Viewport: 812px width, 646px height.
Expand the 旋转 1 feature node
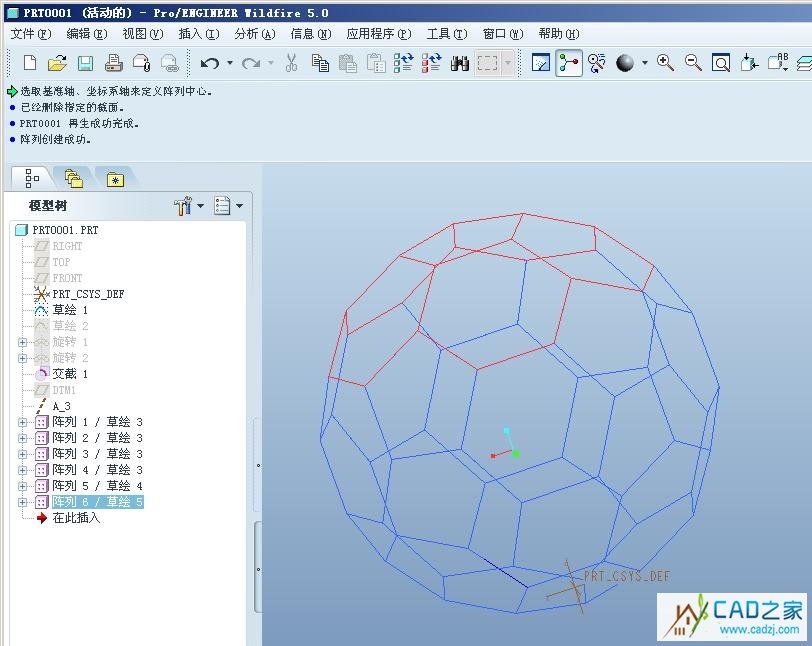point(23,342)
